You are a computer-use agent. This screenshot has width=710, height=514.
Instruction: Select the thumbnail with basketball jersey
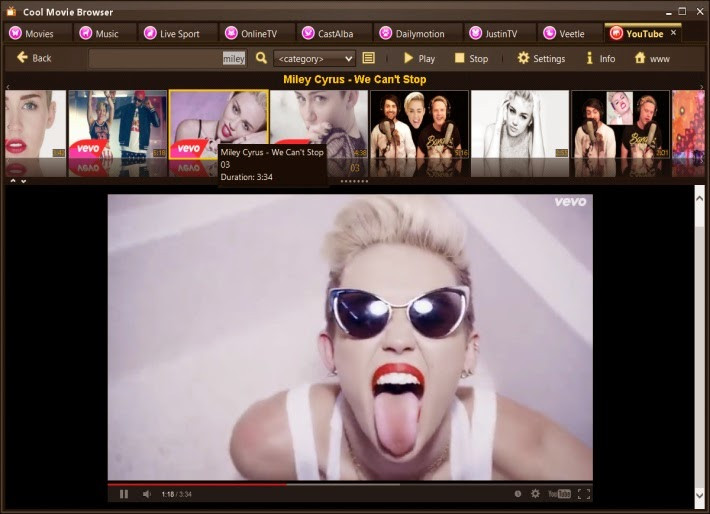click(118, 124)
